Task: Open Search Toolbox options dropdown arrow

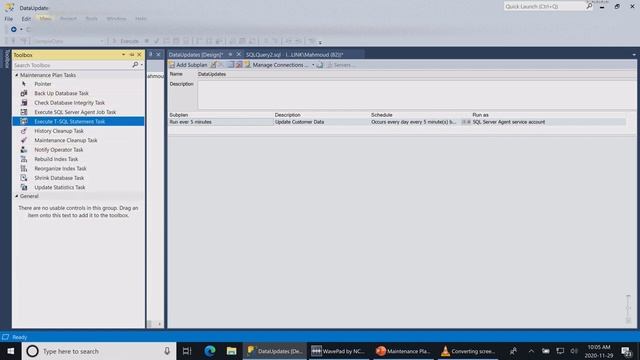Action: pos(142,65)
